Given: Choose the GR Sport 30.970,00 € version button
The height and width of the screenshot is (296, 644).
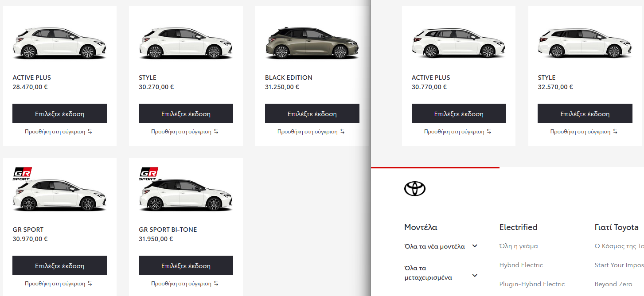Looking at the screenshot, I should 59,265.
